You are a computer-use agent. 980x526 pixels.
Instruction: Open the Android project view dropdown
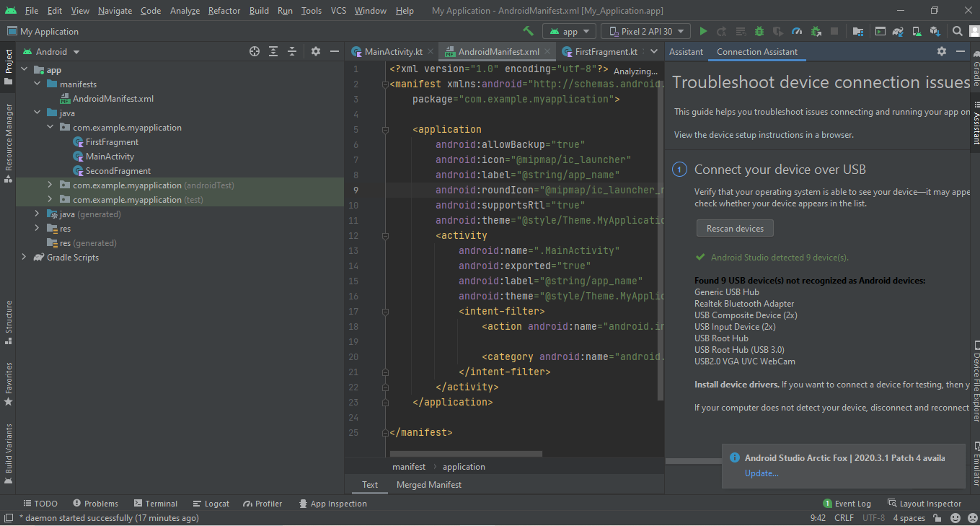51,51
